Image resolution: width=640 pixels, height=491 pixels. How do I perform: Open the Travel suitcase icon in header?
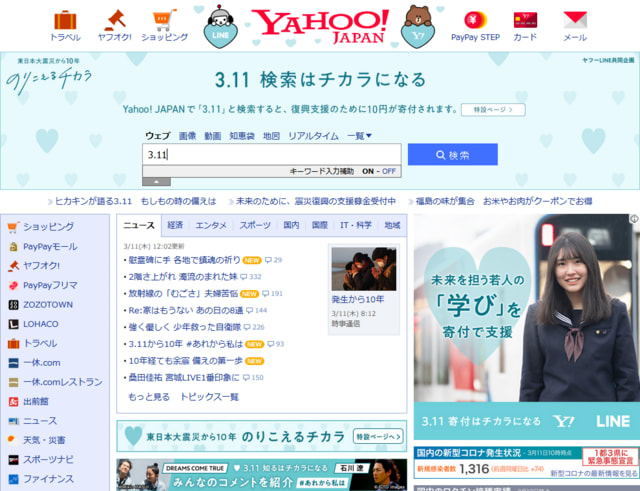65,20
